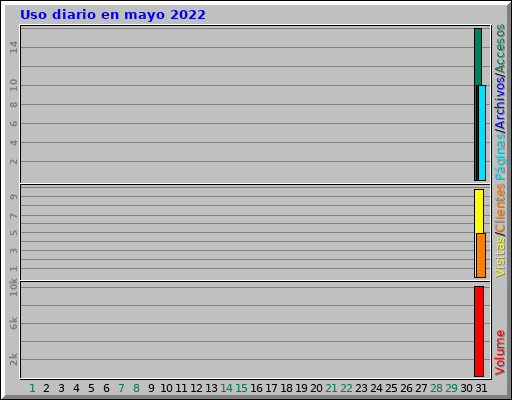
Task: Click day label "4" on the x-axis
Action: [x=76, y=388]
